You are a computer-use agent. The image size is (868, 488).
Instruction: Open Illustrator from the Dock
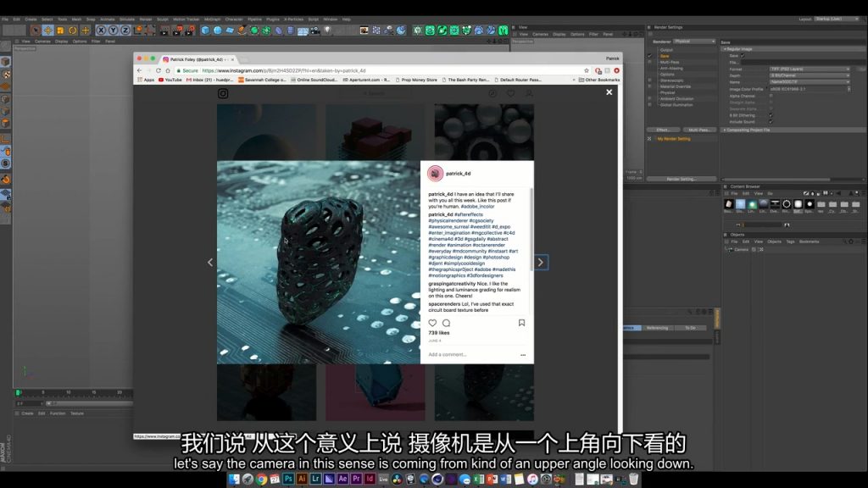coord(302,480)
